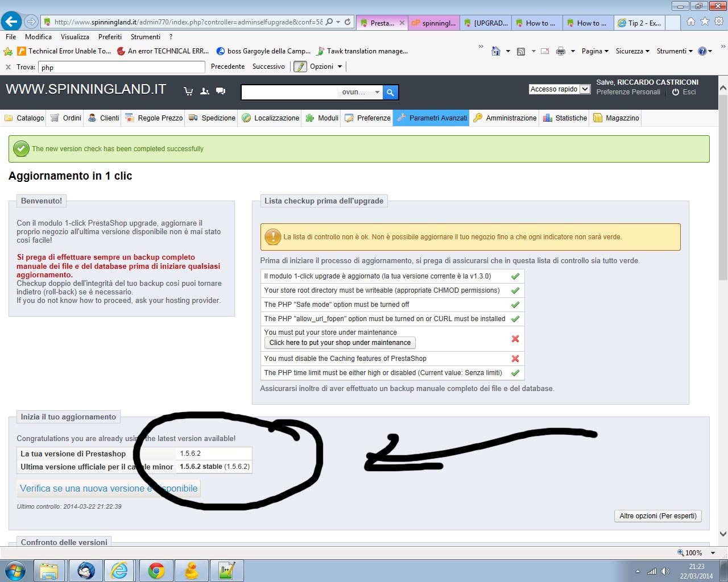Viewport: 728px width, 582px height.
Task: Click the shopping cart icon in PrestaShop header
Action: (188, 91)
